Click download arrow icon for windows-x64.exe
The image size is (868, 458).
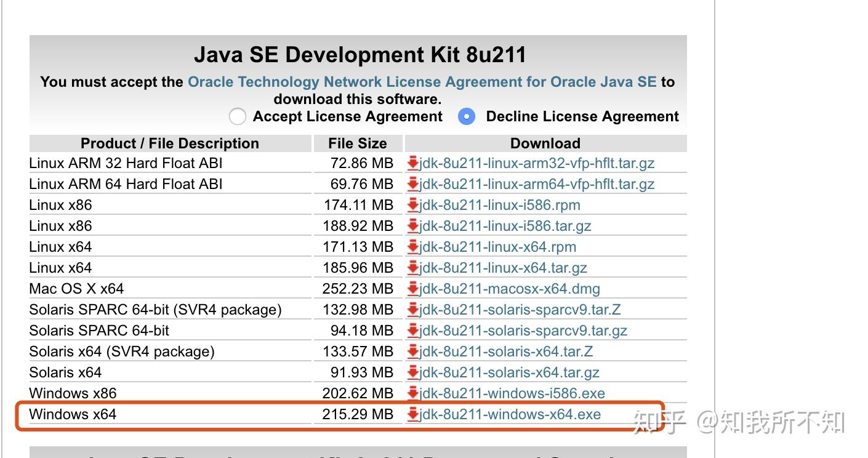tap(412, 414)
